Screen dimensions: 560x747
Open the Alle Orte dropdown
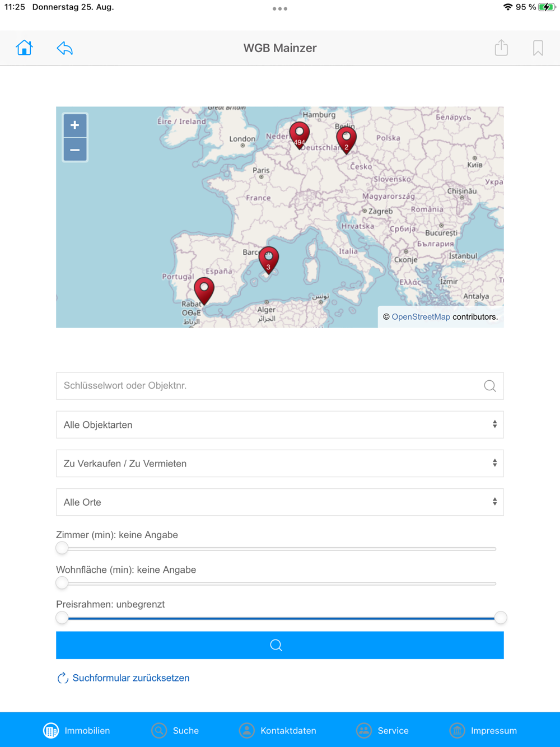(280, 502)
